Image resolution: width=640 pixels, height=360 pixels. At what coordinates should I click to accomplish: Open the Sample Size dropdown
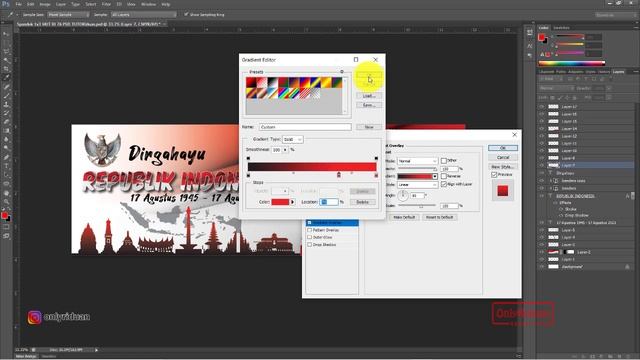tap(68, 15)
